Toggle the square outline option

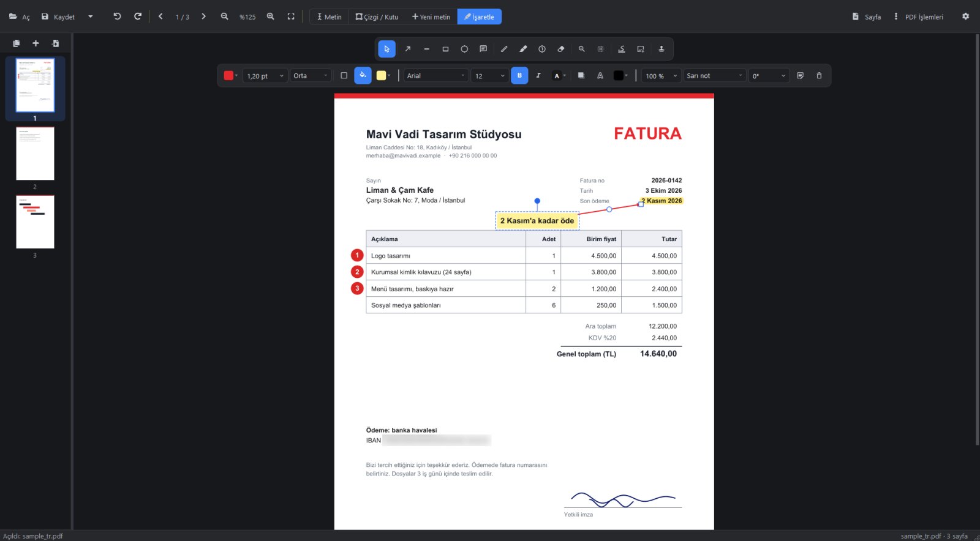pos(344,76)
